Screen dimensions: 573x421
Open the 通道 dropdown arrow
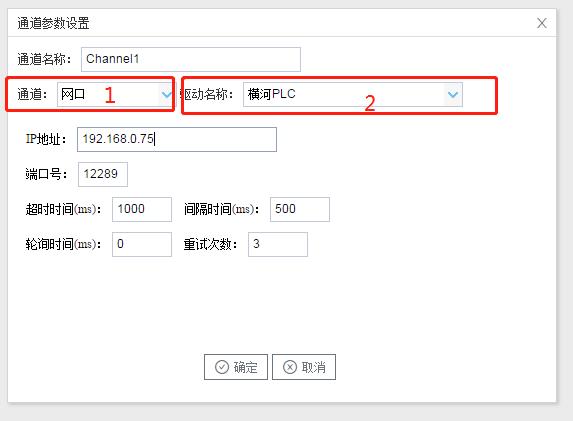pos(167,95)
